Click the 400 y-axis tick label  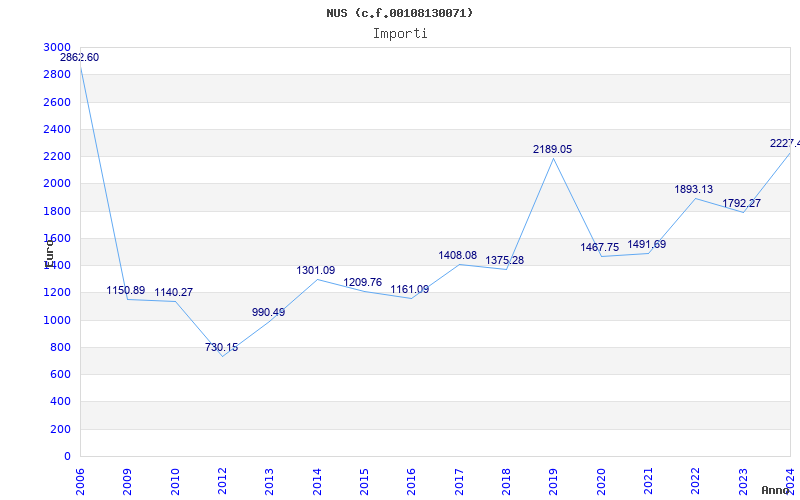click(60, 402)
